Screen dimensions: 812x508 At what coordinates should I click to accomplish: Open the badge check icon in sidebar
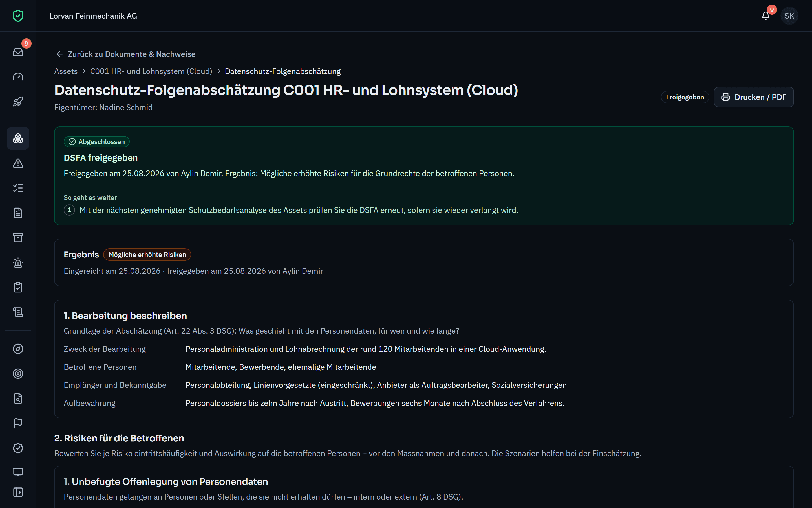[18, 448]
